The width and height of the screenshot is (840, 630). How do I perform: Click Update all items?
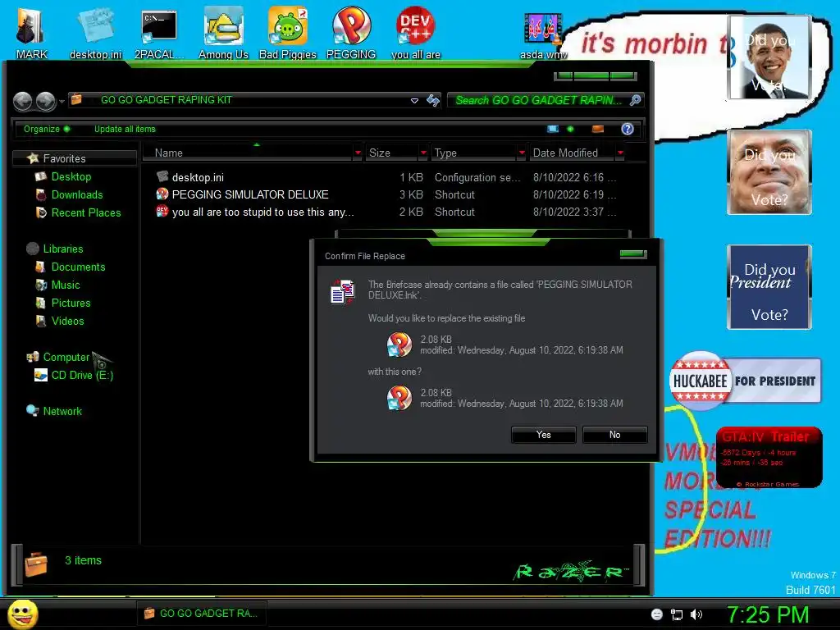point(125,129)
